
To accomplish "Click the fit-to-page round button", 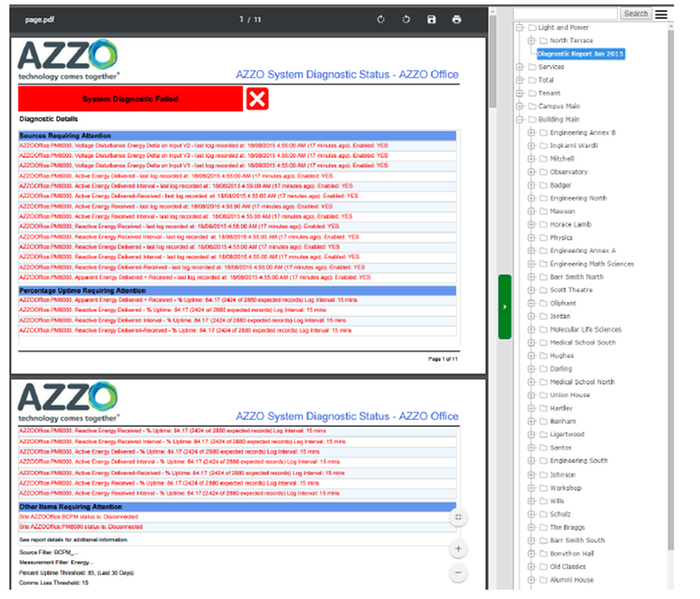I will click(x=458, y=517).
